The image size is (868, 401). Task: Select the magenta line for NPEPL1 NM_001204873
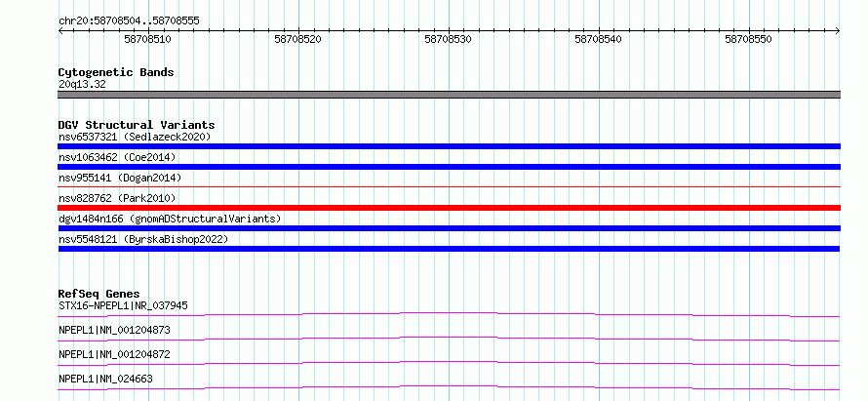tap(449, 339)
